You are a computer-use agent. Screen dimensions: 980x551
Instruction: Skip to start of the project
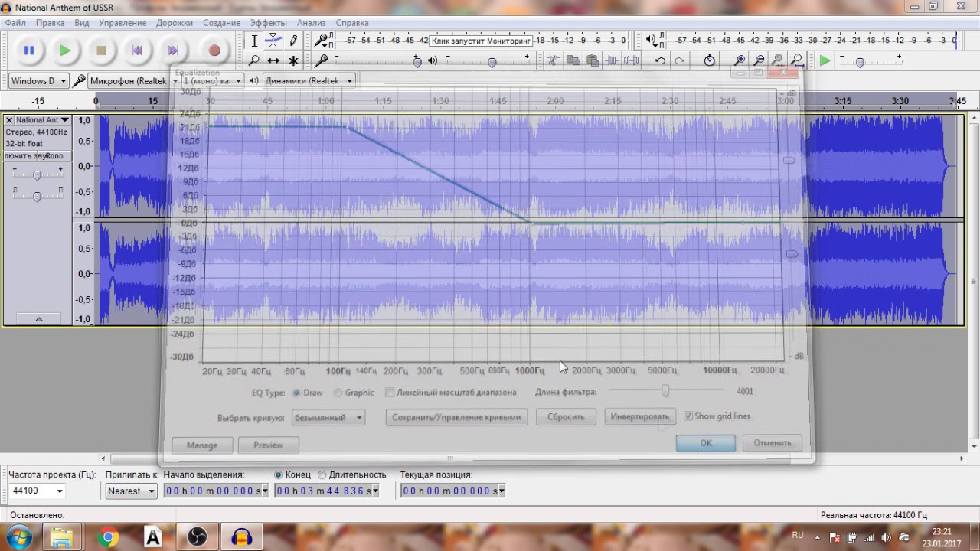137,51
